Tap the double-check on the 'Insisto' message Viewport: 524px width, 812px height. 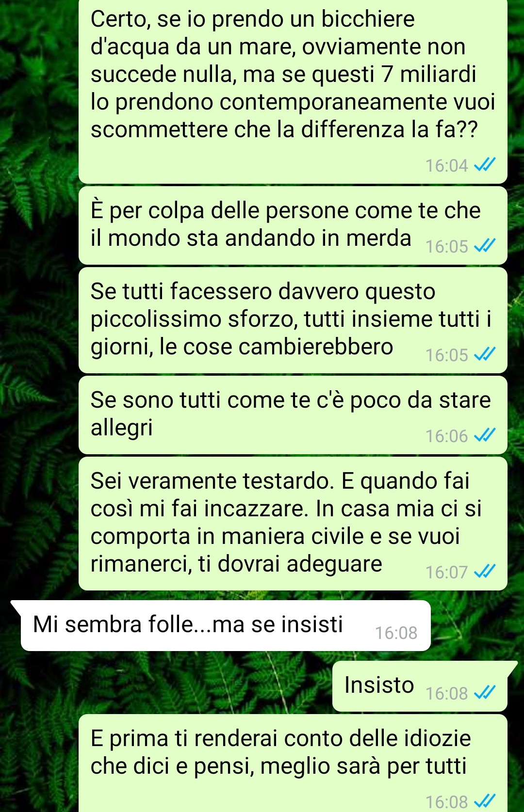(484, 693)
